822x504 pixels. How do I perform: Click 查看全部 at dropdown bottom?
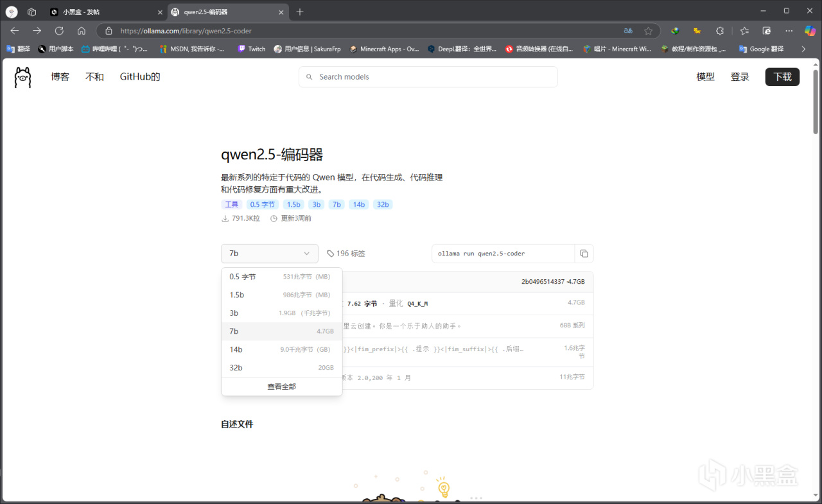coord(282,387)
